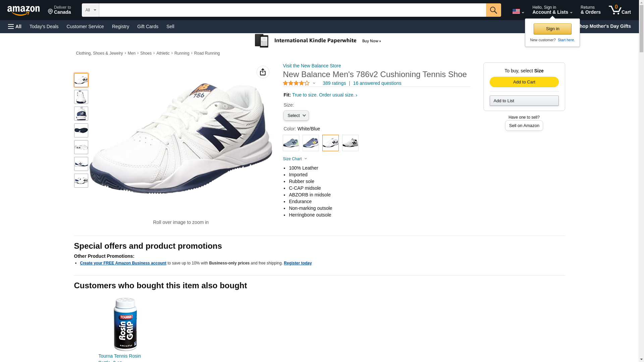
Task: Visit the New Balance Store link
Action: tap(312, 66)
